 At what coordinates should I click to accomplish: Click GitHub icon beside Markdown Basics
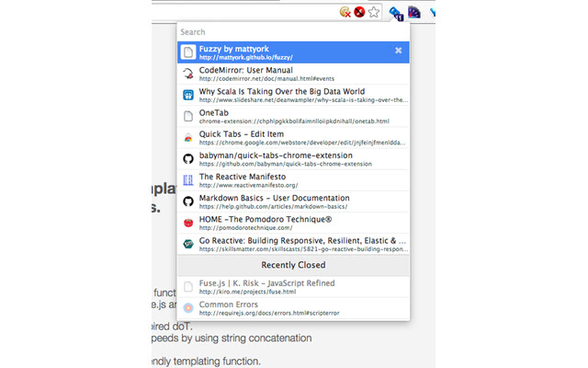click(x=188, y=201)
